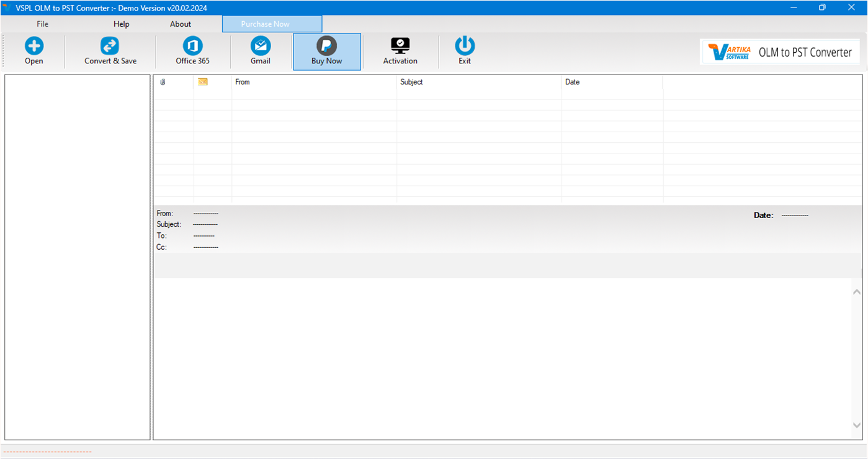
Task: Open the Help menu
Action: coord(121,24)
